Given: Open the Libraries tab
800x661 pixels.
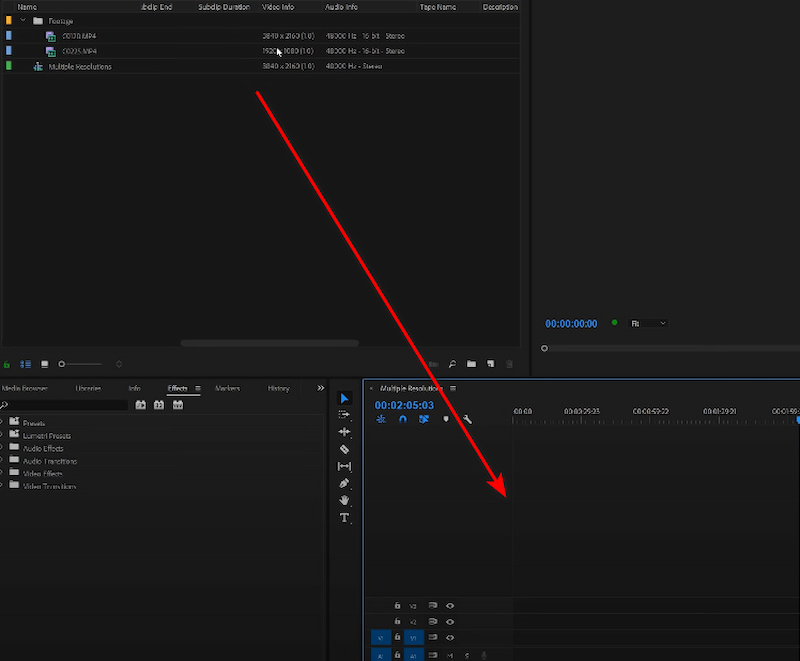Looking at the screenshot, I should pos(88,389).
